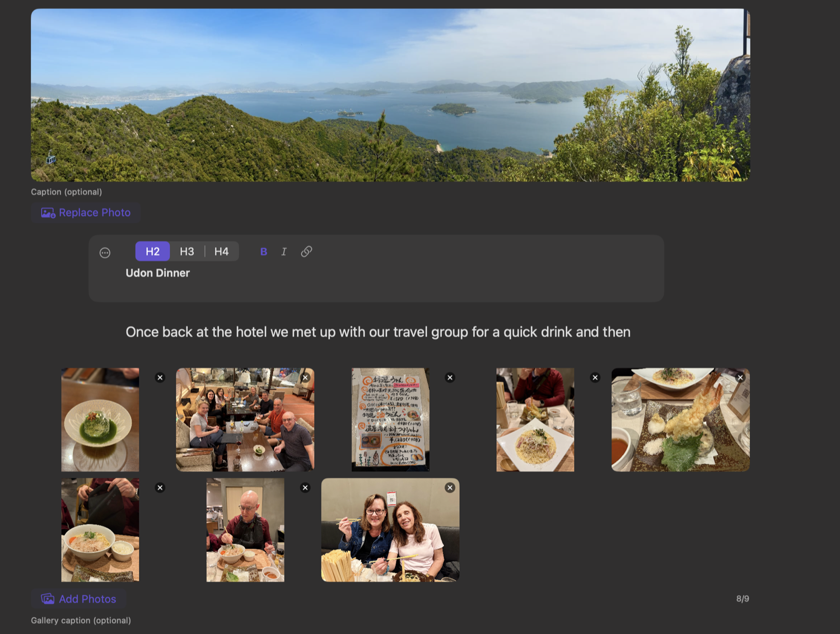Image resolution: width=840 pixels, height=634 pixels.
Task: Remove the udon bowl on tray photo
Action: (x=160, y=488)
